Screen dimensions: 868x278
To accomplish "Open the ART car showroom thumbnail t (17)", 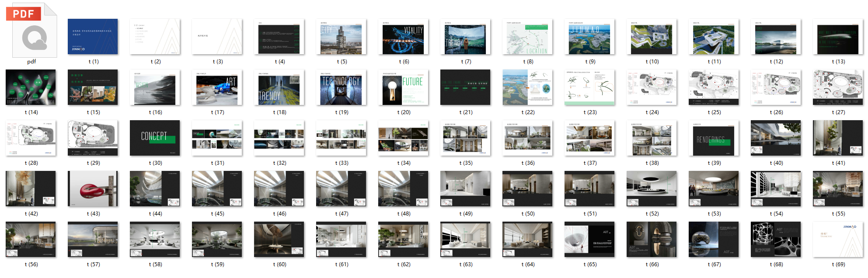I will [217, 87].
